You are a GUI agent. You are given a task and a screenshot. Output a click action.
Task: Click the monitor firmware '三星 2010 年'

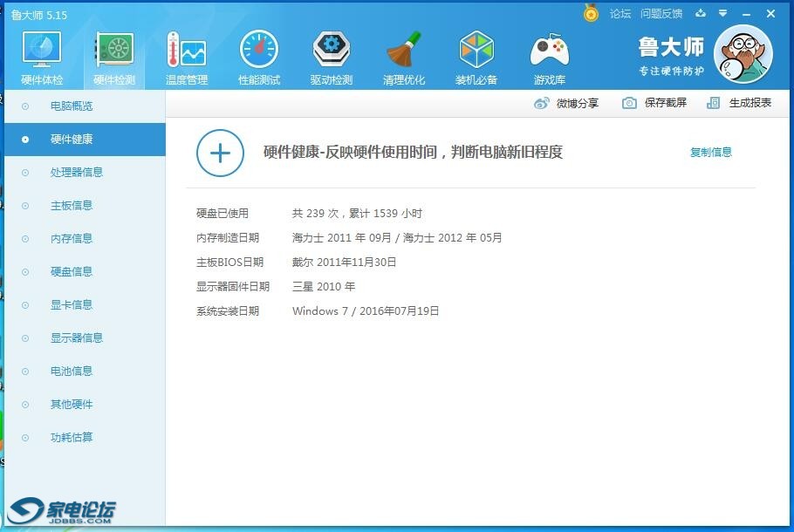324,287
